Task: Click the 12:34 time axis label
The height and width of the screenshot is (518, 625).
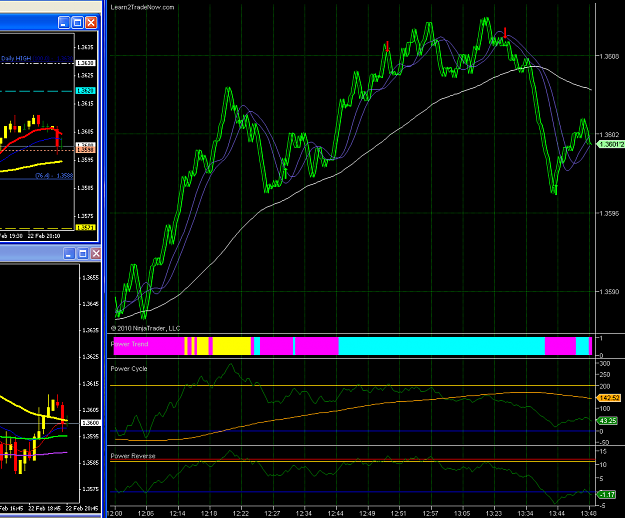Action: point(304,513)
